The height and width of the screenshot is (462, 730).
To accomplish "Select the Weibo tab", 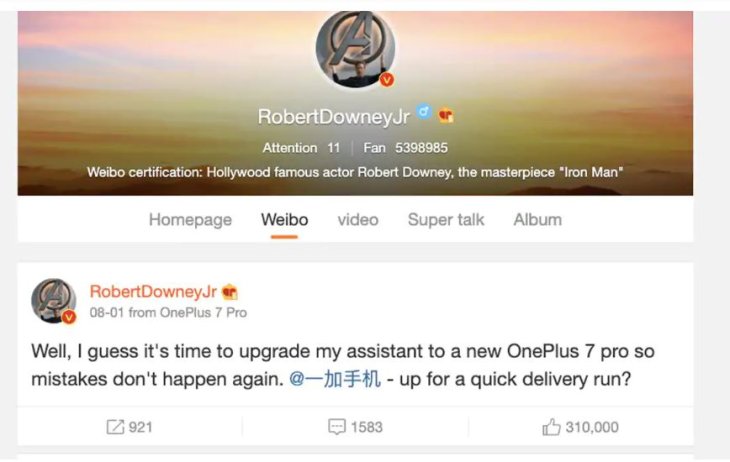I will pyautogui.click(x=284, y=219).
